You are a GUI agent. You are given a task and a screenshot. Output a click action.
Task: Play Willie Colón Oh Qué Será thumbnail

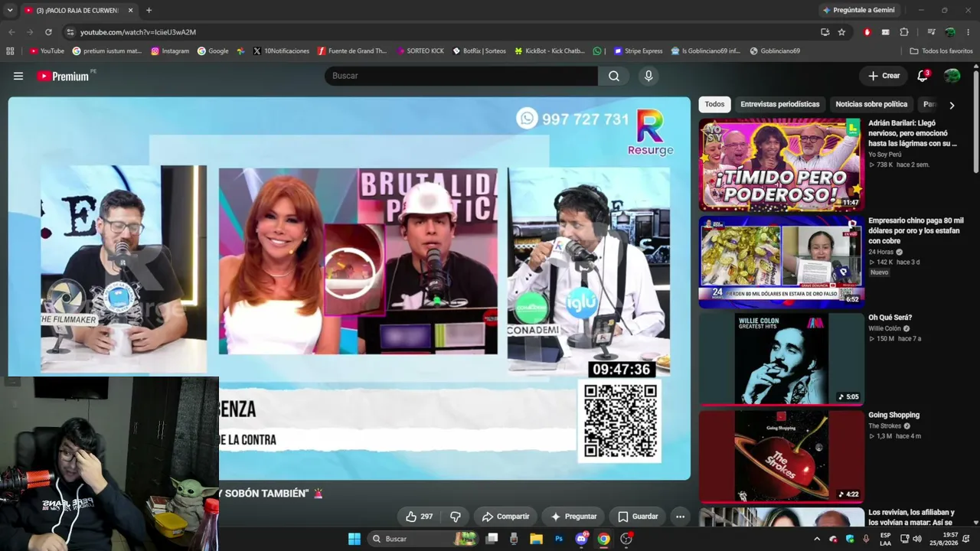[x=781, y=359]
